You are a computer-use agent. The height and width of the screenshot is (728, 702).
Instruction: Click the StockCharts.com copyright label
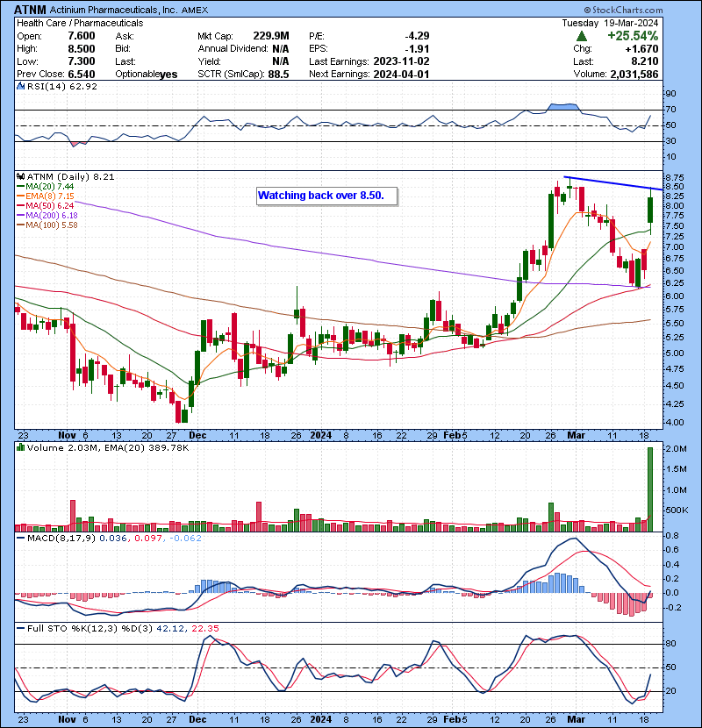(x=624, y=10)
